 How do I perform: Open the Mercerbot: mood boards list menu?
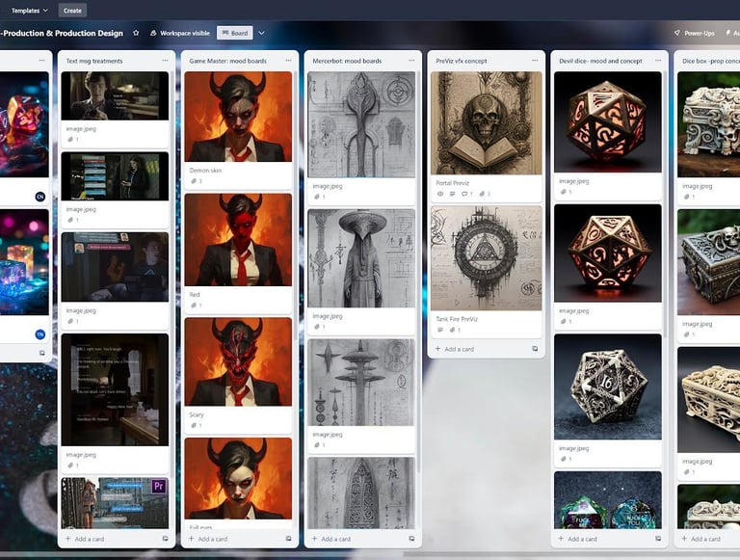coord(411,61)
